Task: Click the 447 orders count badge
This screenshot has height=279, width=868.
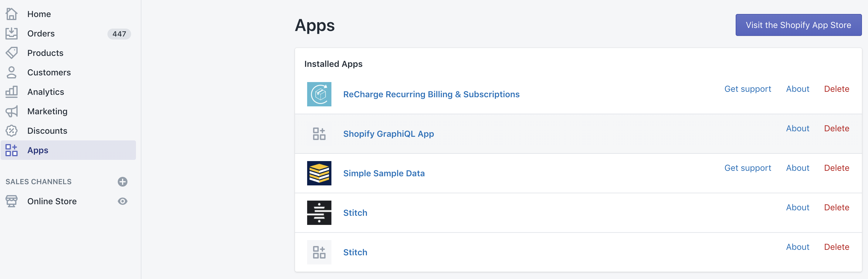Action: point(119,34)
